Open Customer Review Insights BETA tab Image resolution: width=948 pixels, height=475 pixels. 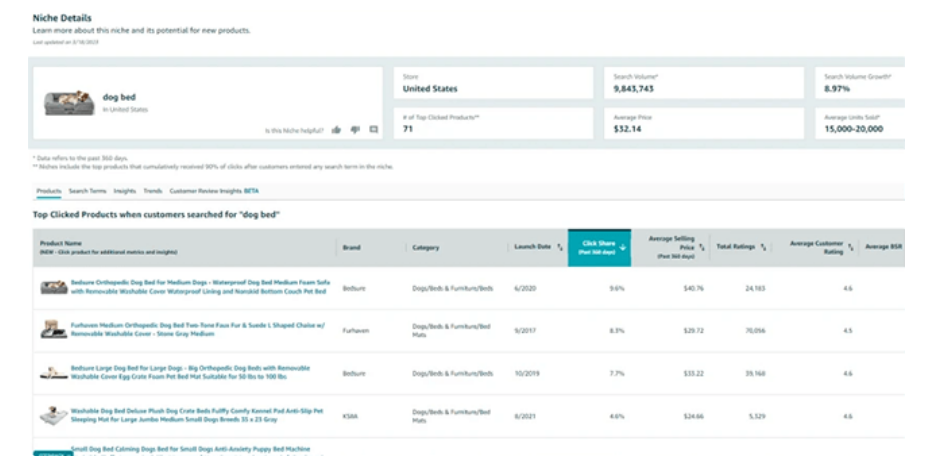[x=214, y=191]
